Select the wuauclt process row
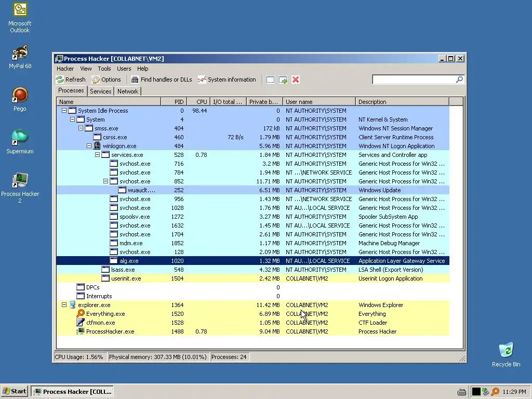This screenshot has height=399, width=532. point(253,190)
